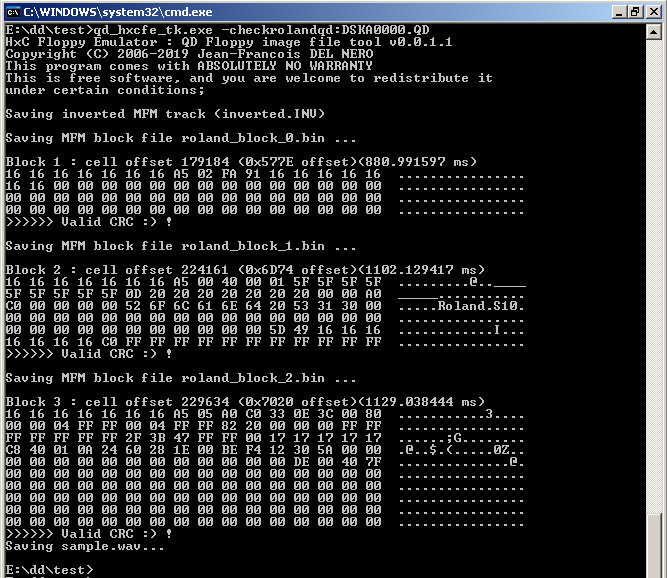This screenshot has height=578, width=667.
Task: Click the Valid CRC line under Block 3
Action: pos(89,534)
